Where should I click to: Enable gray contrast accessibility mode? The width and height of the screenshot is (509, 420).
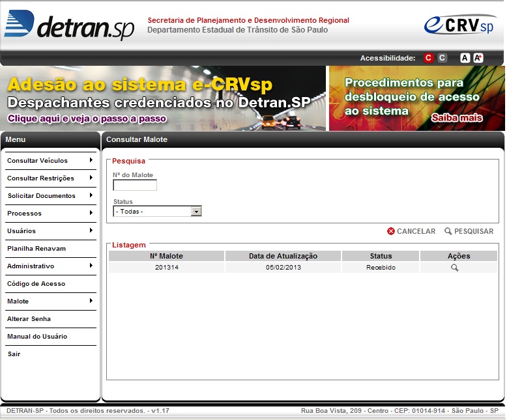442,58
